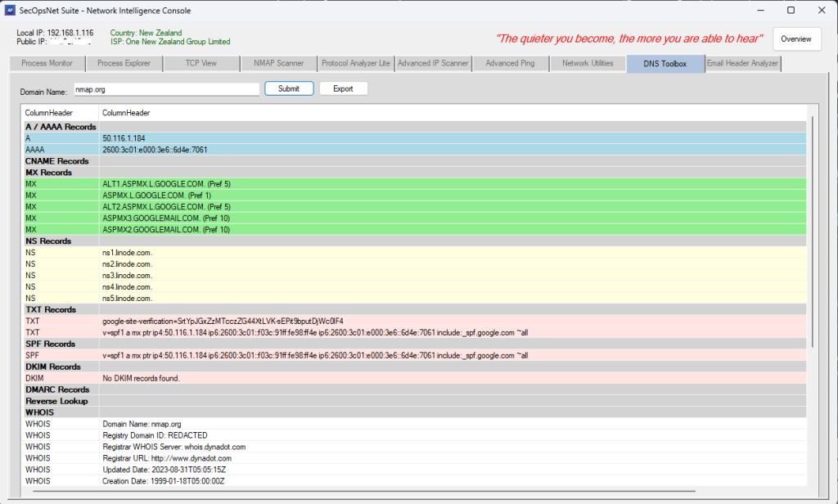Open the TCP View tab
This screenshot has height=504, width=838.
(200, 64)
